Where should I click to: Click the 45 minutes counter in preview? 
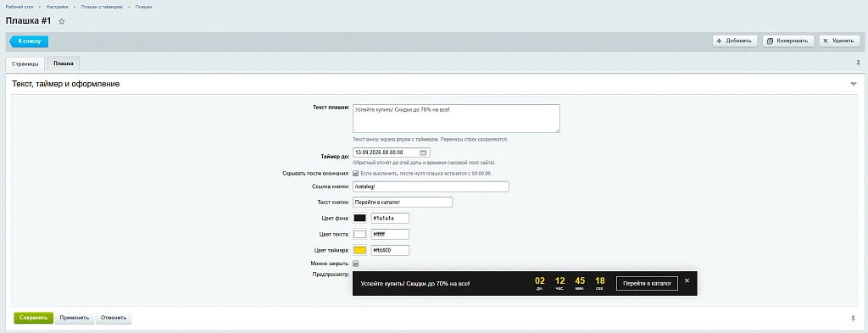(580, 283)
